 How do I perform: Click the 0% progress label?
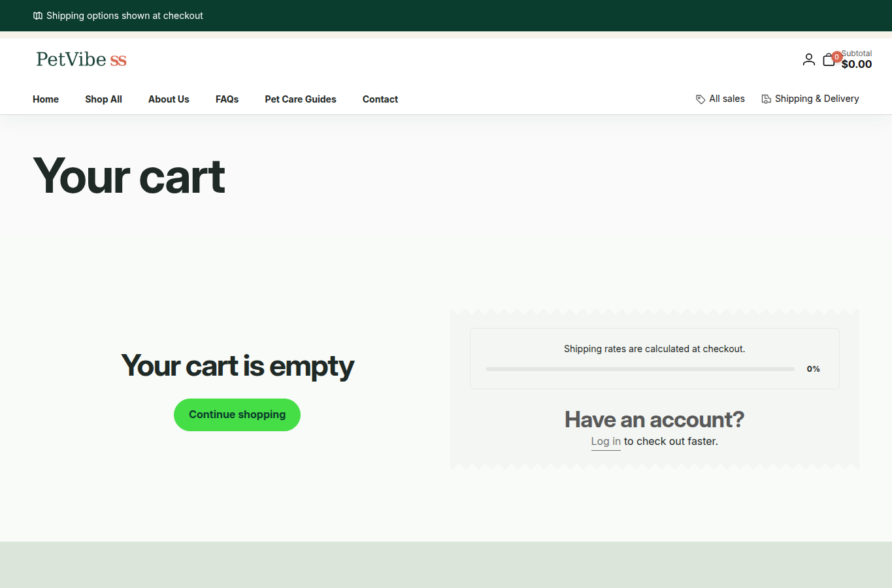[x=814, y=369]
